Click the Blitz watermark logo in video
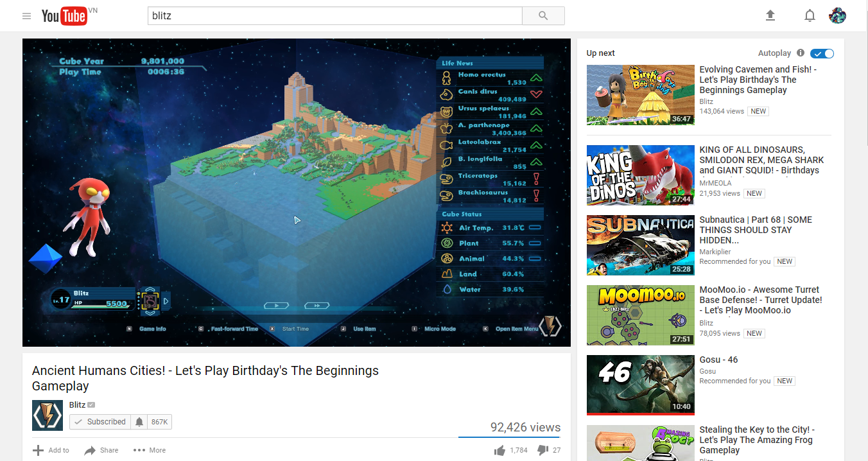 coord(550,326)
